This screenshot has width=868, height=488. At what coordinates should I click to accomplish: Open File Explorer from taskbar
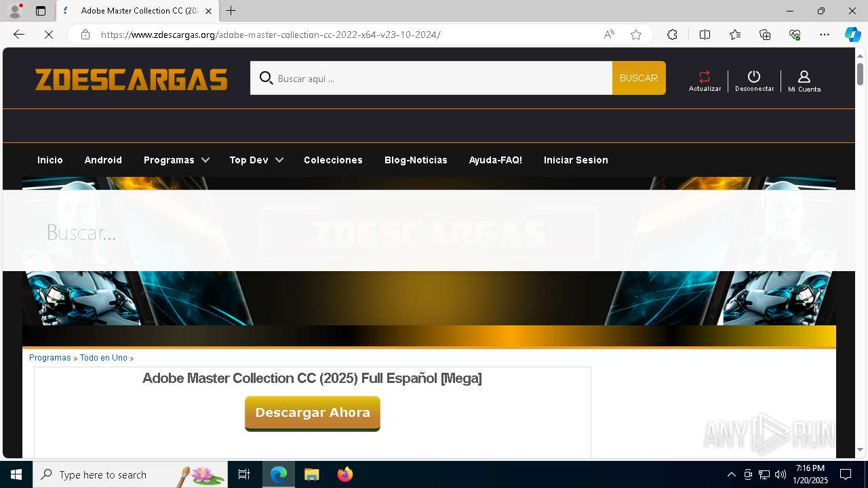[x=312, y=474]
